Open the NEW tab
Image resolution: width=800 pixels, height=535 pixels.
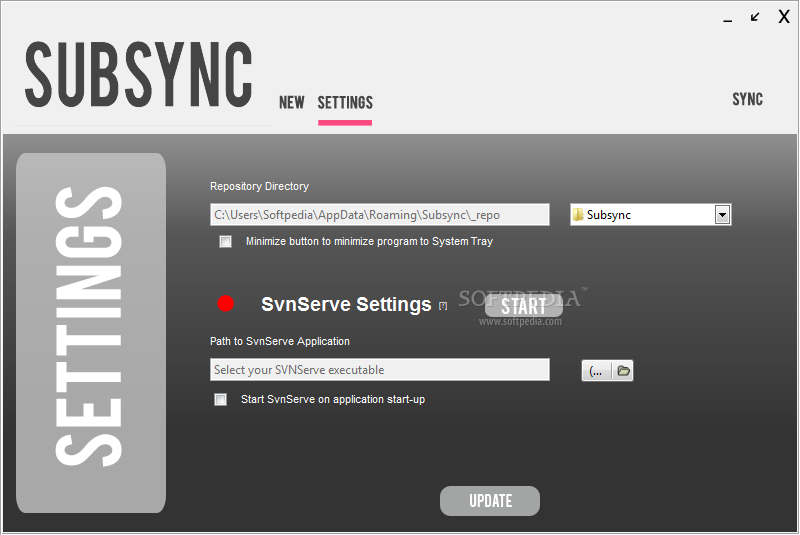click(x=291, y=103)
